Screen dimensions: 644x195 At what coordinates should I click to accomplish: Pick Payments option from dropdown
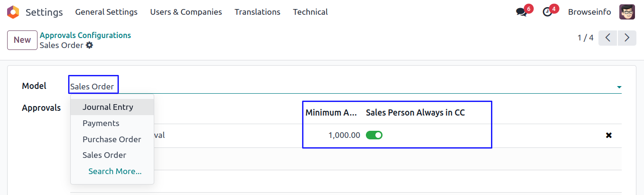coord(101,123)
